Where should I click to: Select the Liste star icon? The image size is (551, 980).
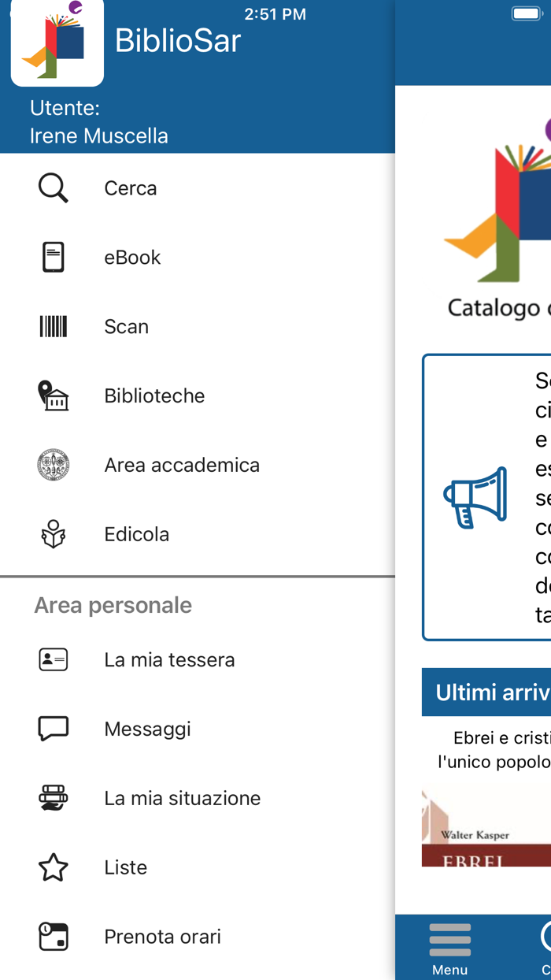(52, 867)
